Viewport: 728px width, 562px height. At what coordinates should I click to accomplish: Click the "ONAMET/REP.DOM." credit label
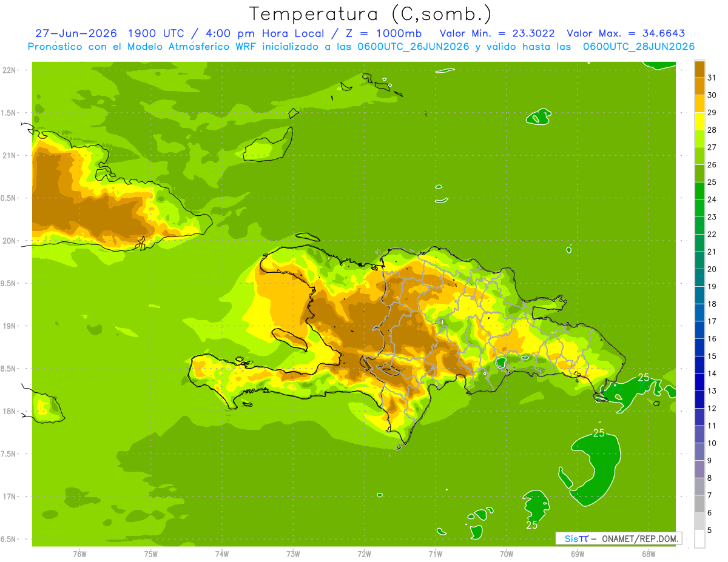point(641,538)
